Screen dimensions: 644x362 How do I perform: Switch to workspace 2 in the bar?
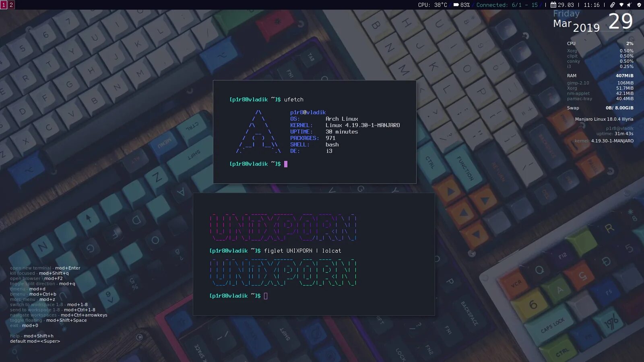pyautogui.click(x=11, y=5)
